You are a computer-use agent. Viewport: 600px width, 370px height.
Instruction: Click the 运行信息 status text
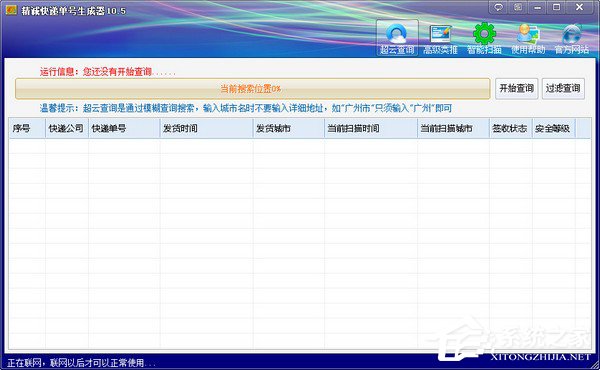pyautogui.click(x=107, y=72)
